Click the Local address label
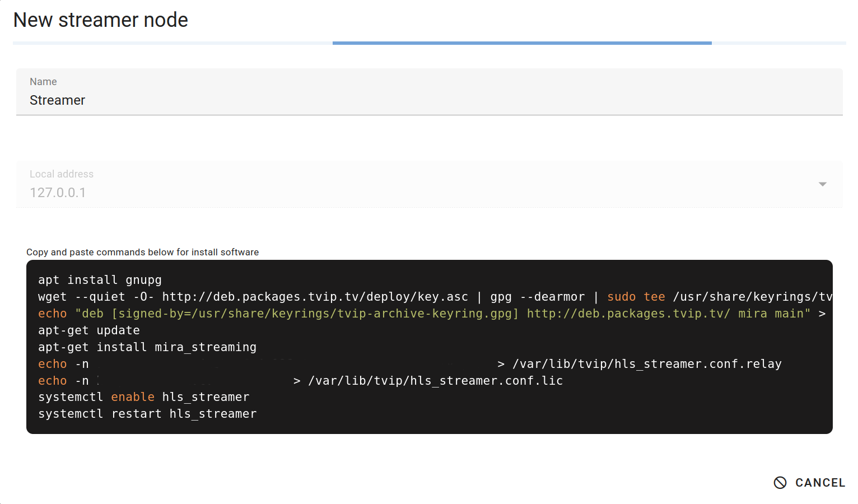Image resolution: width=858 pixels, height=504 pixels. click(62, 174)
